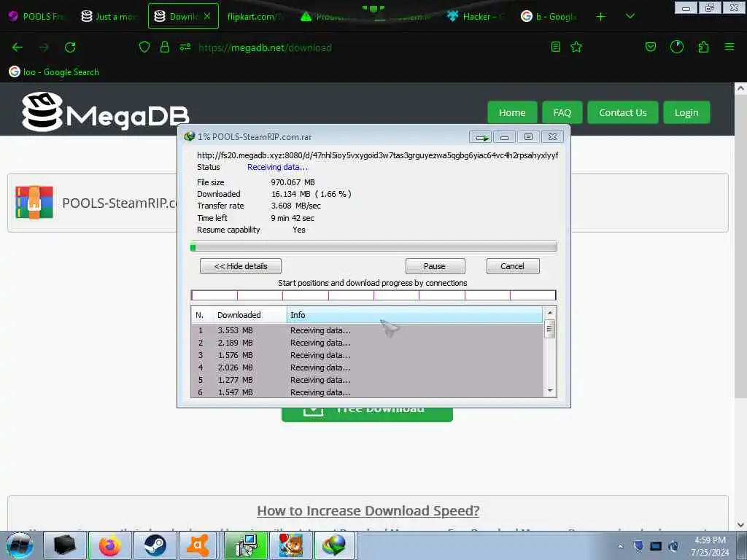Click the padlock site security icon
The height and width of the screenshot is (560, 747).
click(x=165, y=47)
